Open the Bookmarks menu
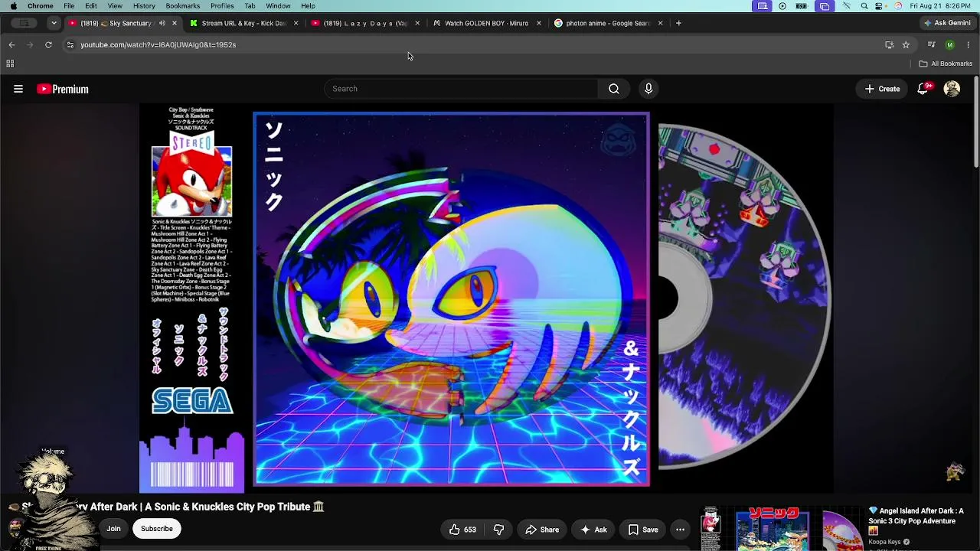Screen dimensions: 980x551 (183, 6)
